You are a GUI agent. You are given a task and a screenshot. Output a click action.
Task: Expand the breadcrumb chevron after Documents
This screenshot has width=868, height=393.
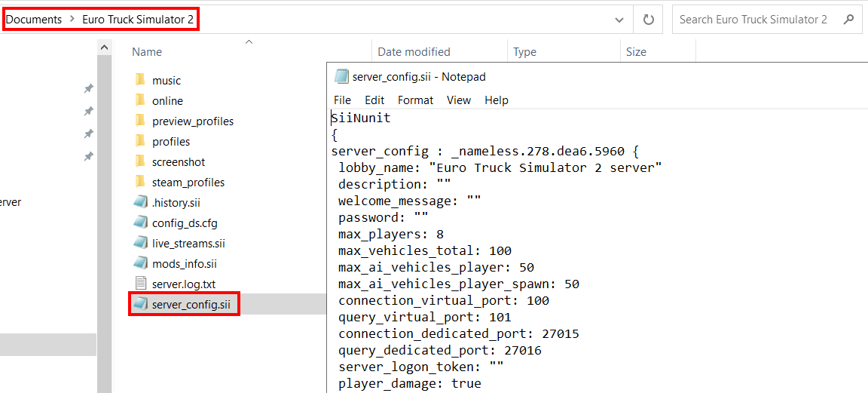72,20
